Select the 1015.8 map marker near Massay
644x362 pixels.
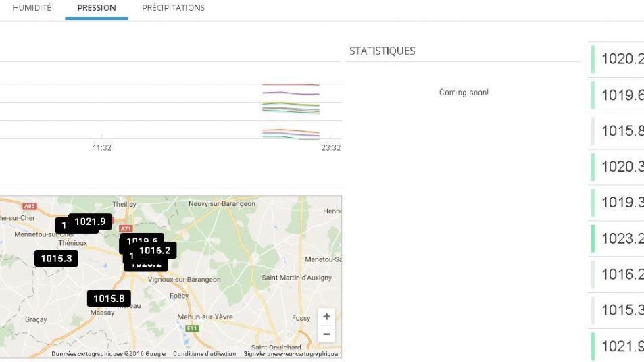pos(109,299)
